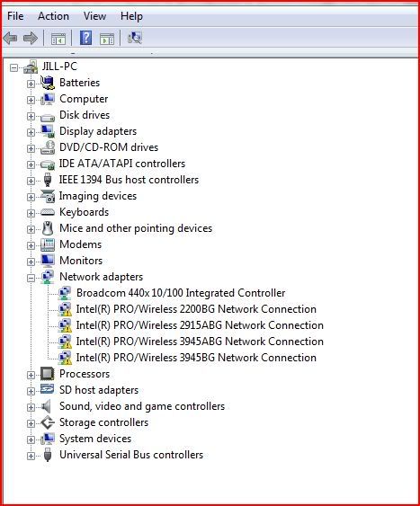Select Broadcom 440x 10/100 Integrated Controller
This screenshot has height=506, width=420.
(181, 293)
